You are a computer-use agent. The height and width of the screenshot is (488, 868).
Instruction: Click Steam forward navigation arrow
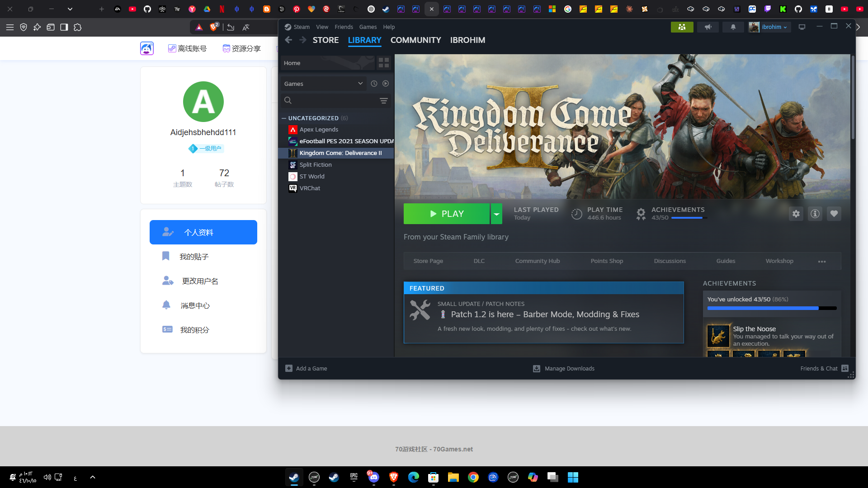pos(303,40)
